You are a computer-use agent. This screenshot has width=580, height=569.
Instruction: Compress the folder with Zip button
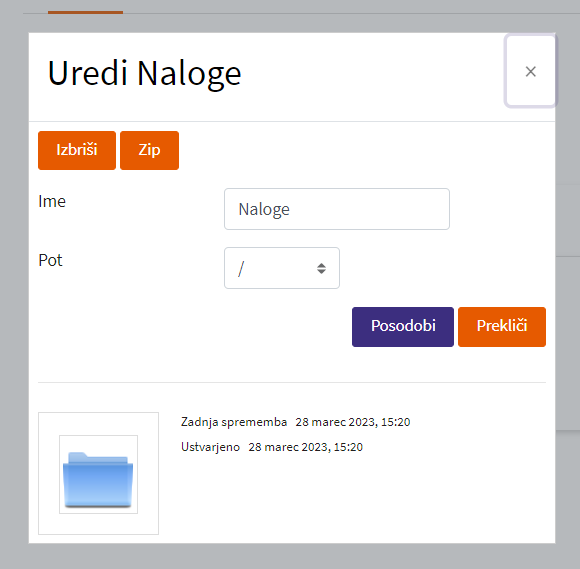149,150
